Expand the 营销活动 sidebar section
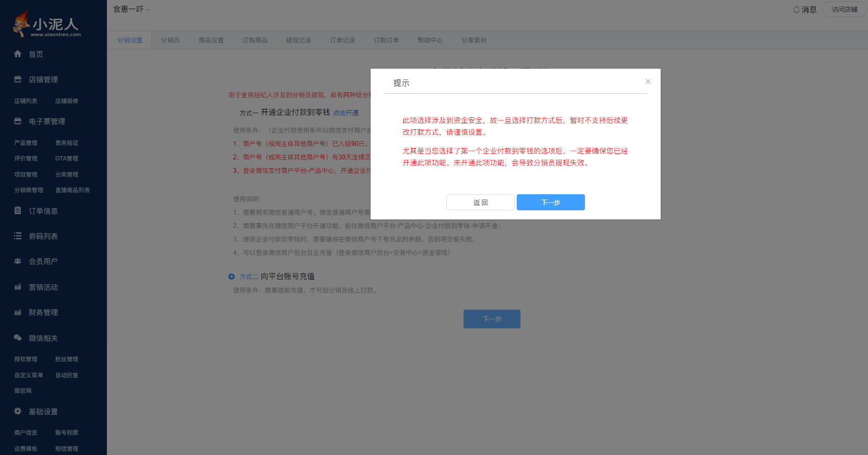The height and width of the screenshot is (455, 868). pyautogui.click(x=43, y=287)
